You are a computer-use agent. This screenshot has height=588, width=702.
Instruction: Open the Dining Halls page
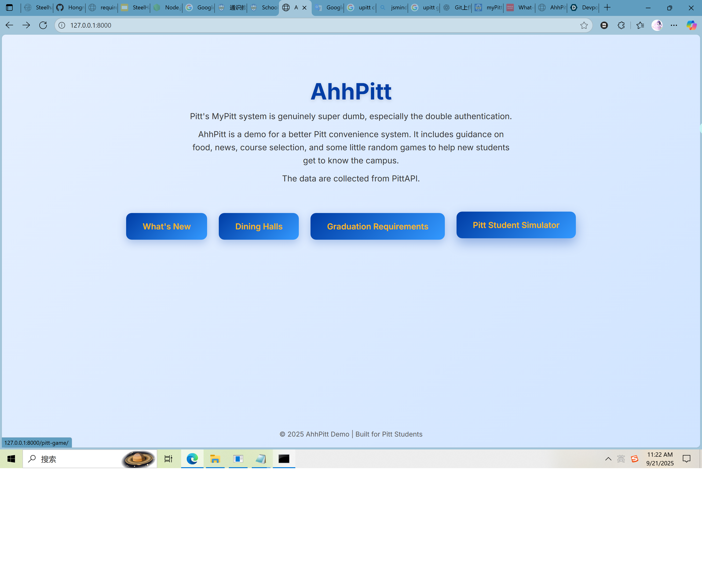coord(258,226)
